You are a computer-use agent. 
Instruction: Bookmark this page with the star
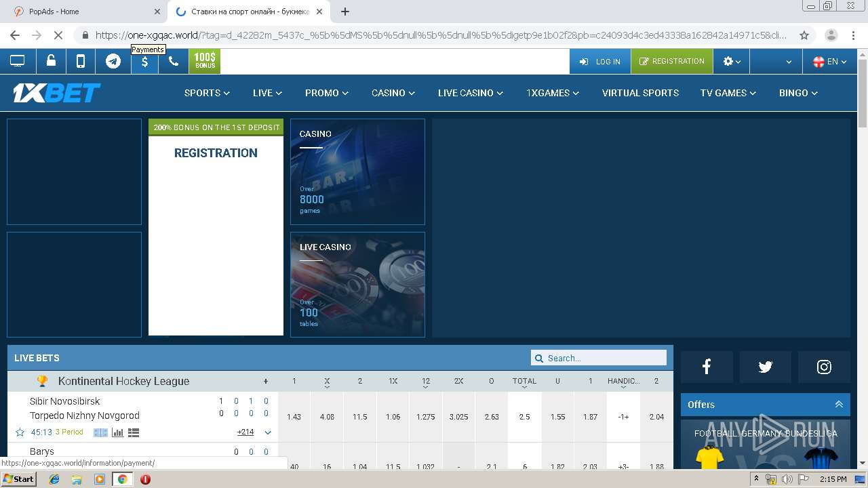click(804, 35)
